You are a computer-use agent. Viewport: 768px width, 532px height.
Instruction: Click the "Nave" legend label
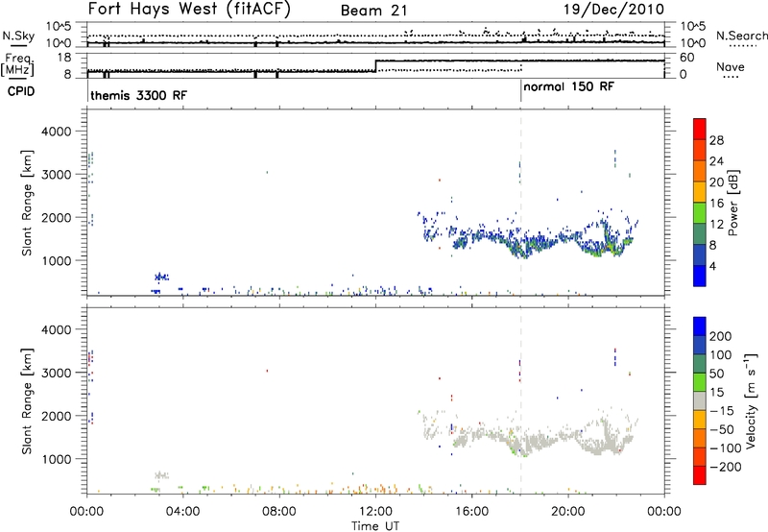[731, 66]
